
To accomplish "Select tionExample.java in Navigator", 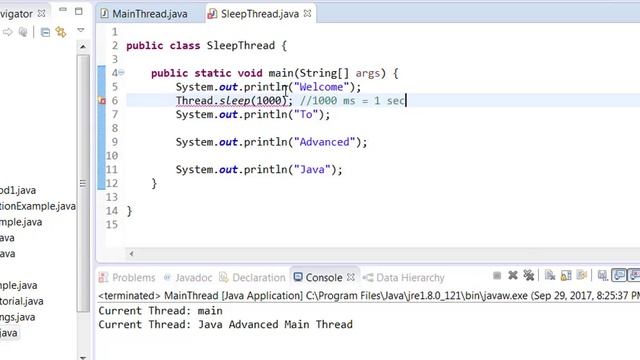I will (x=38, y=206).
